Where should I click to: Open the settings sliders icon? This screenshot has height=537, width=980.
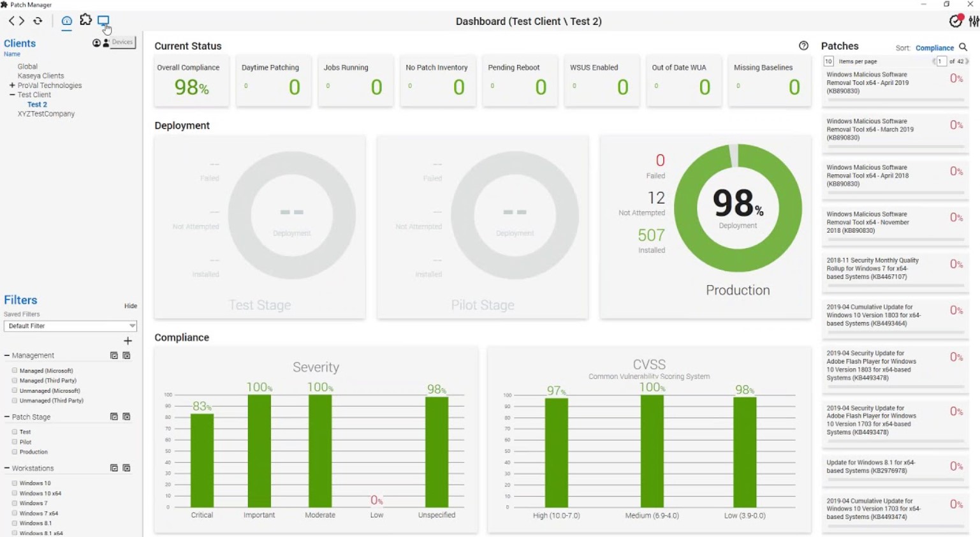pos(974,21)
